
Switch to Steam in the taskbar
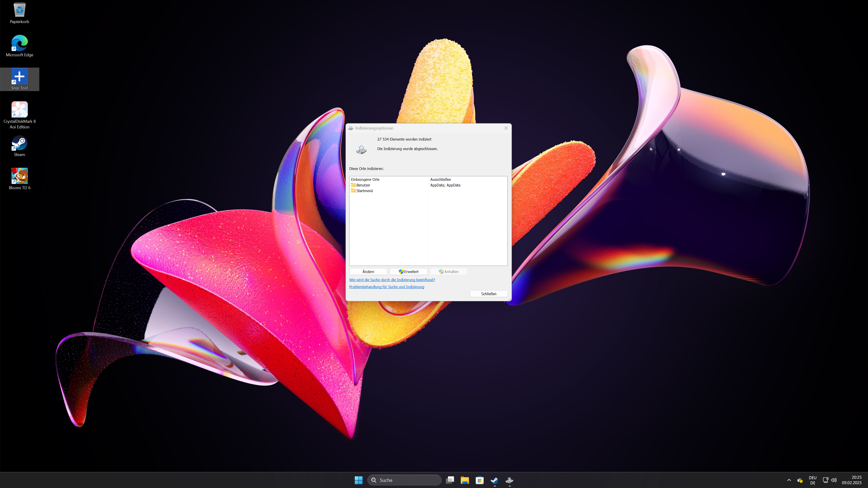pos(494,480)
